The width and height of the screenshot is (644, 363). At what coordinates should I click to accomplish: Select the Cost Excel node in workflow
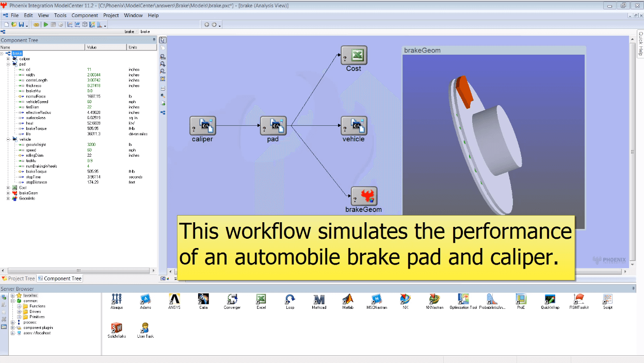(353, 56)
